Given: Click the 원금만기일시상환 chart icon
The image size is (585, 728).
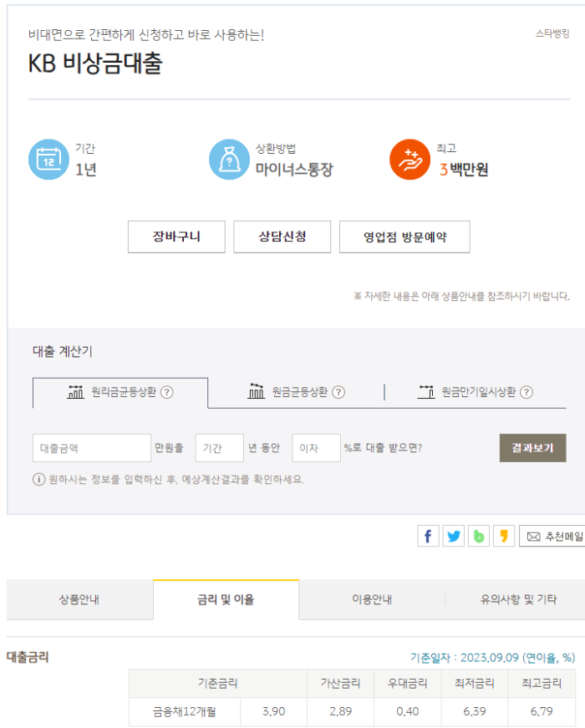Looking at the screenshot, I should [426, 392].
